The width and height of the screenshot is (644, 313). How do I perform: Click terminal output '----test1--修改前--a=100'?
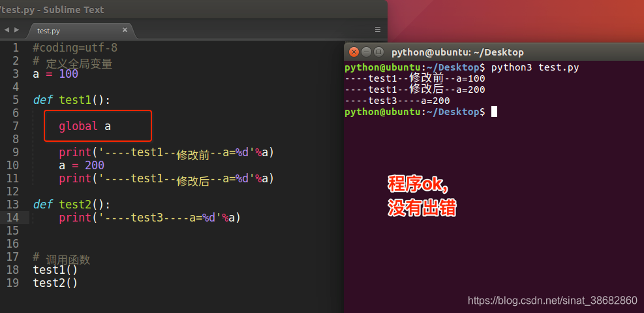click(x=415, y=78)
